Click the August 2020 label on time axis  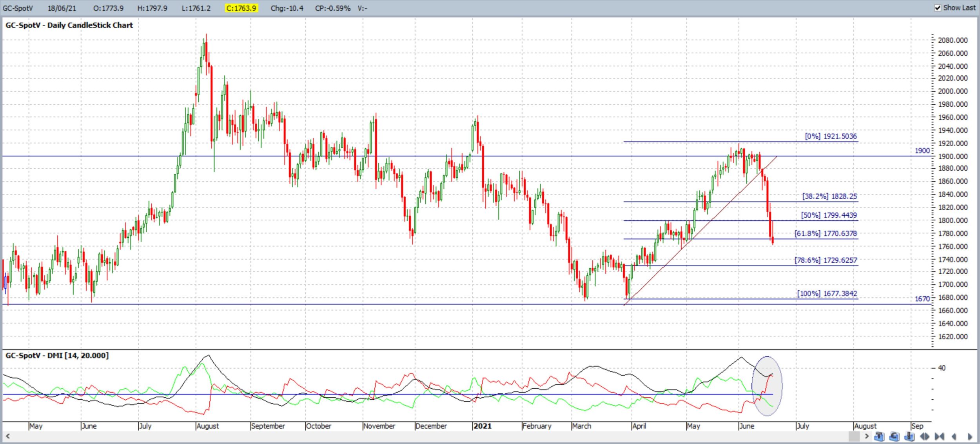[x=208, y=426]
